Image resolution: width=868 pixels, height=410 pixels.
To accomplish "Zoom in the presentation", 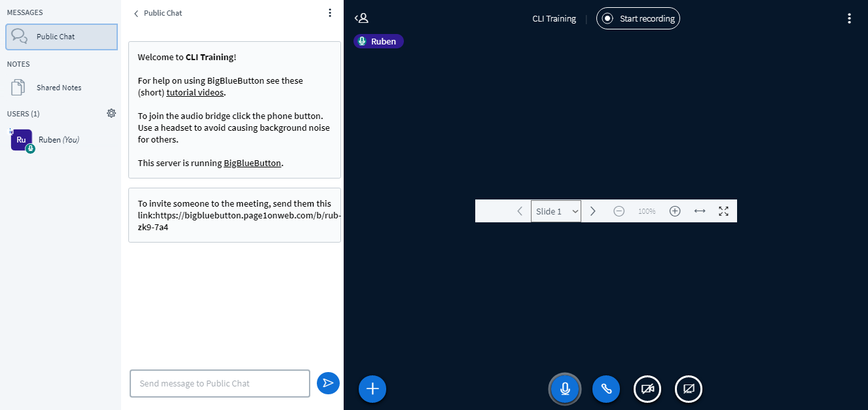I will (675, 211).
